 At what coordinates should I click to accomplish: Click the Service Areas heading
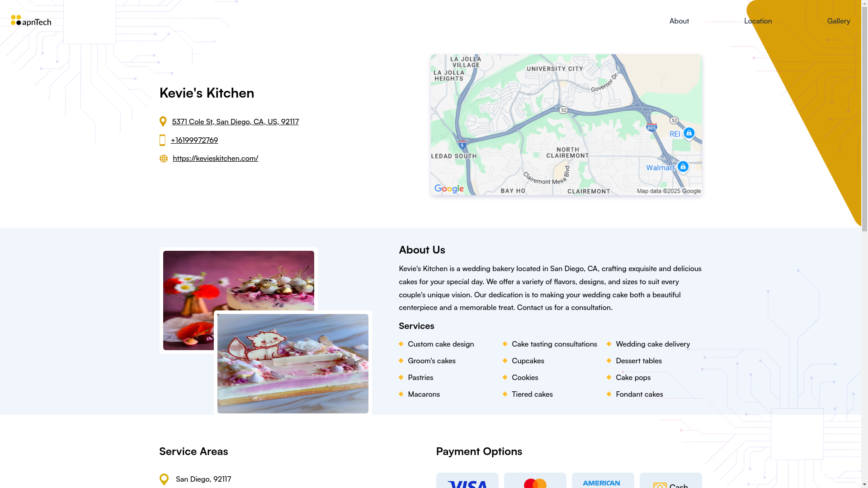pos(193,451)
